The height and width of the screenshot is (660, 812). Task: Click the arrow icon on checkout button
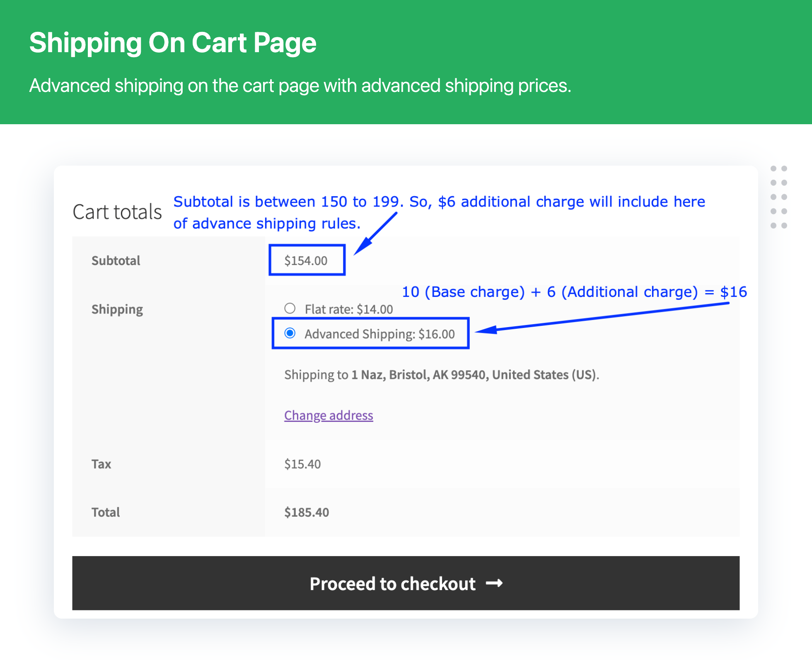coord(494,583)
